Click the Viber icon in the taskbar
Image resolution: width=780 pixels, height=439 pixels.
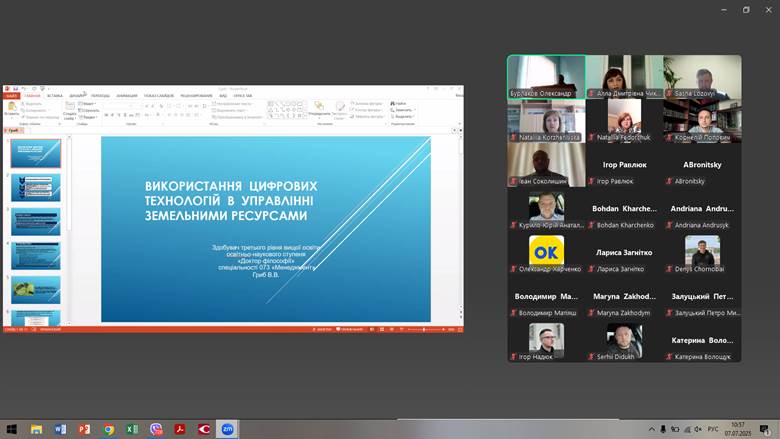click(x=156, y=429)
